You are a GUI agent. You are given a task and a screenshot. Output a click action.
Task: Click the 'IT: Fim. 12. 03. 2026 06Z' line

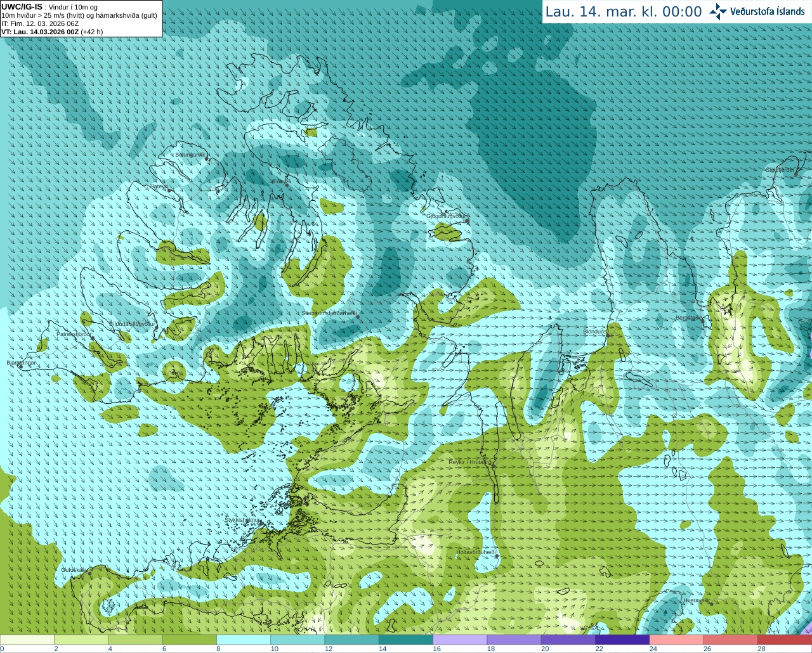(40, 23)
